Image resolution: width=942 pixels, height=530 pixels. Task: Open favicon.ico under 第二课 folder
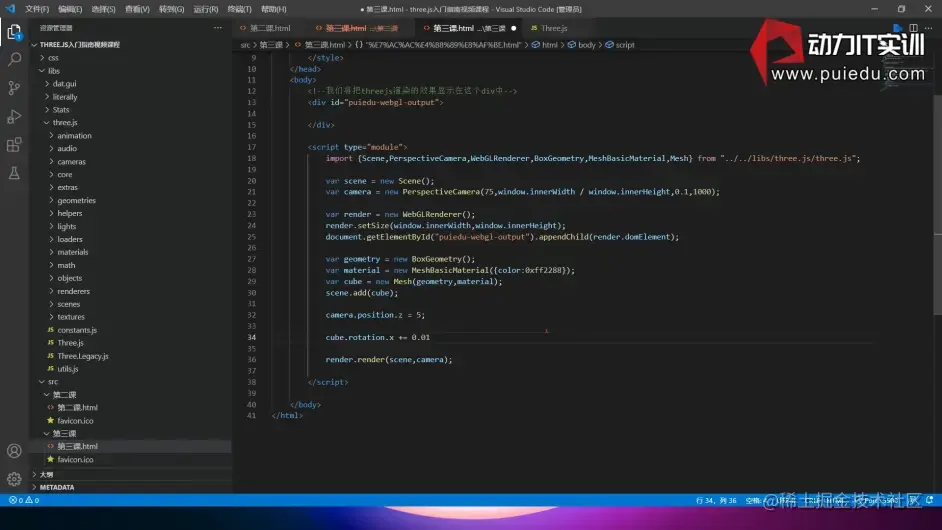[x=75, y=421]
